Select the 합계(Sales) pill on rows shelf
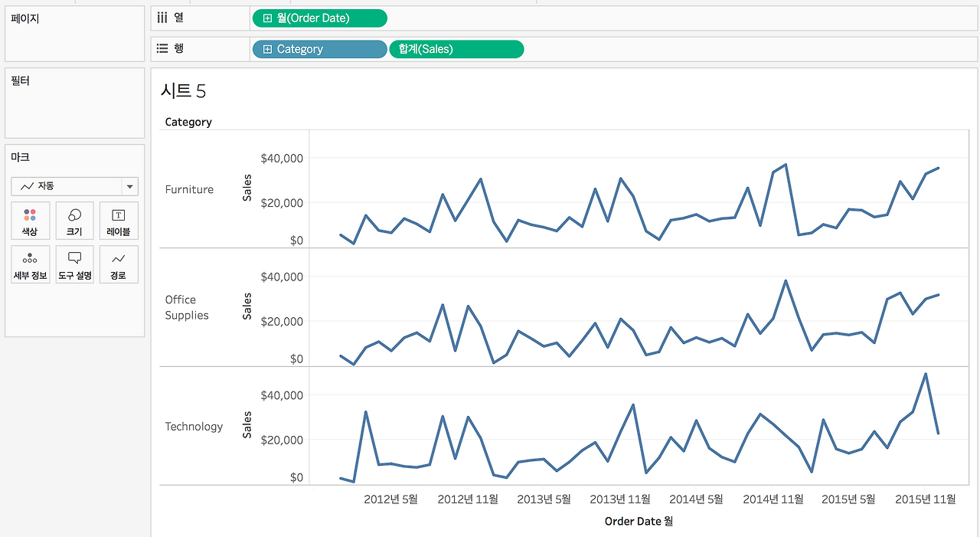Screen dimensions: 980x537 [x=457, y=49]
